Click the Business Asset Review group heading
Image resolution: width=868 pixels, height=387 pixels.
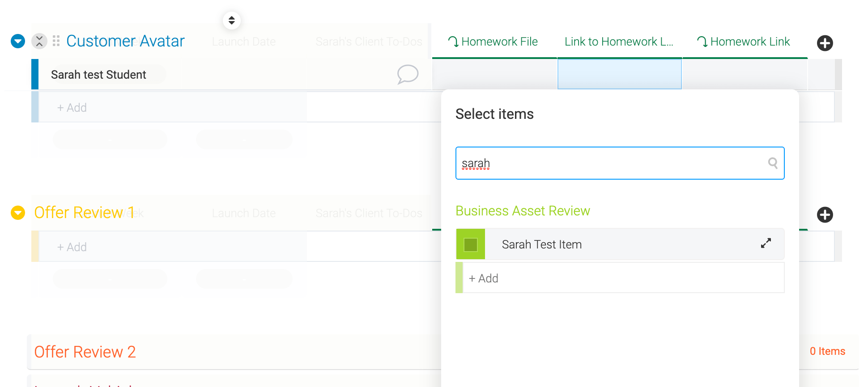point(523,211)
